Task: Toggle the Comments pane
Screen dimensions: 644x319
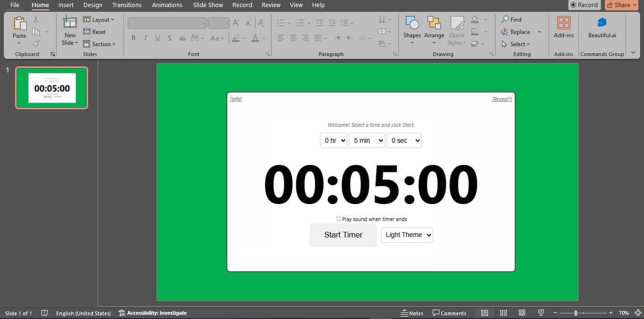Action: click(449, 313)
